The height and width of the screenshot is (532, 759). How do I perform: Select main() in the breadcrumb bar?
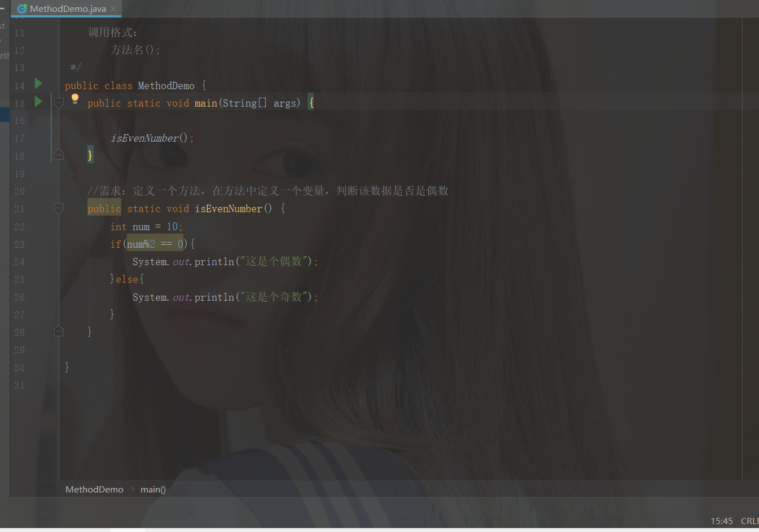click(153, 489)
